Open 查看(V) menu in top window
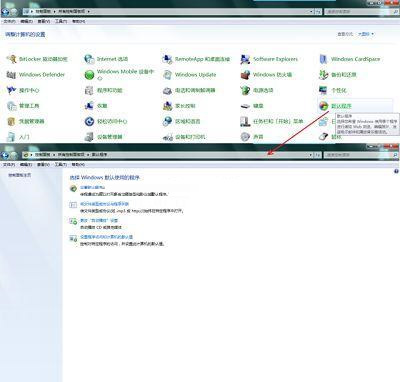400x382 pixels. 44,21
